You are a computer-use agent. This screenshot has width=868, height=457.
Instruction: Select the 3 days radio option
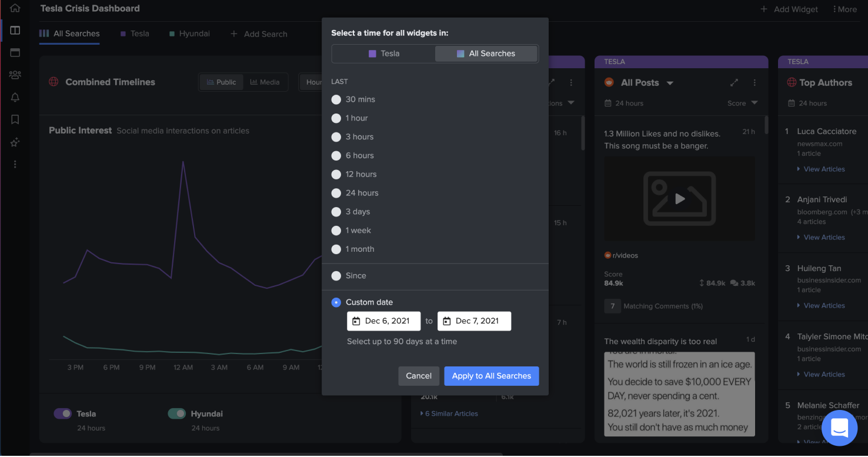pos(336,212)
